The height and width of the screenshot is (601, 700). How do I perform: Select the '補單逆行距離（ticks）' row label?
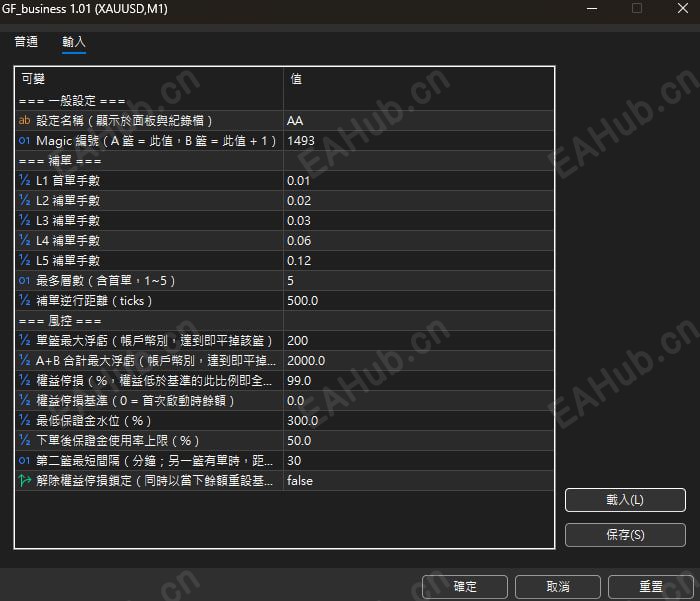point(94,300)
